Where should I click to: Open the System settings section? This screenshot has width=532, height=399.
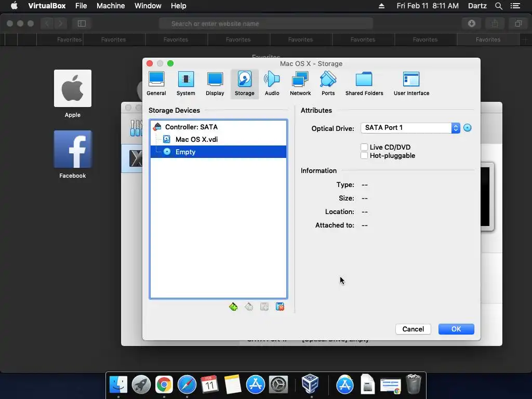pyautogui.click(x=186, y=84)
